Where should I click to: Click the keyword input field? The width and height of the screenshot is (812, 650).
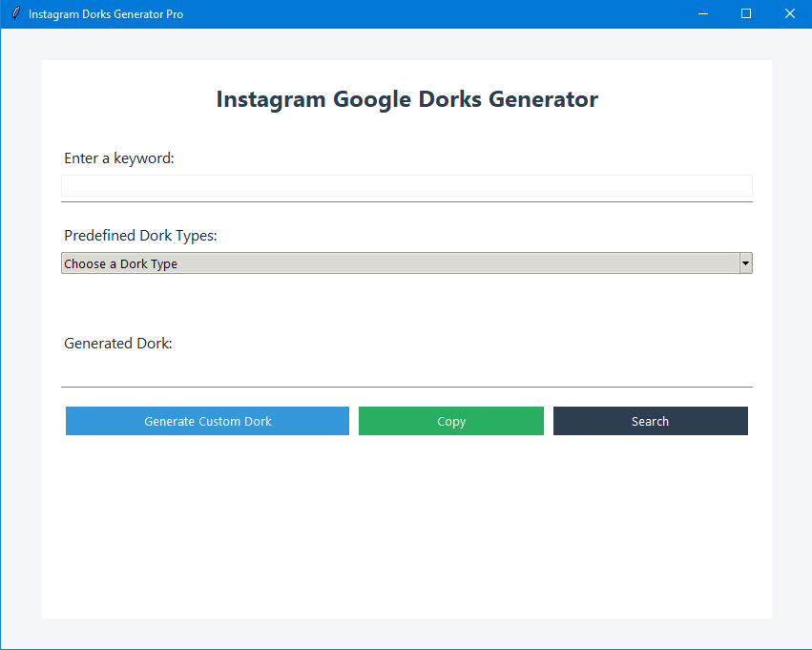coord(406,185)
